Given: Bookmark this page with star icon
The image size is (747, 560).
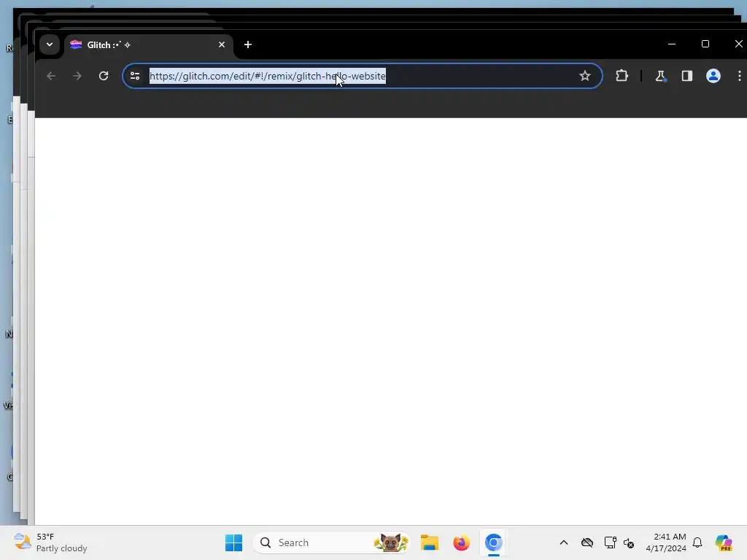Looking at the screenshot, I should coord(584,76).
